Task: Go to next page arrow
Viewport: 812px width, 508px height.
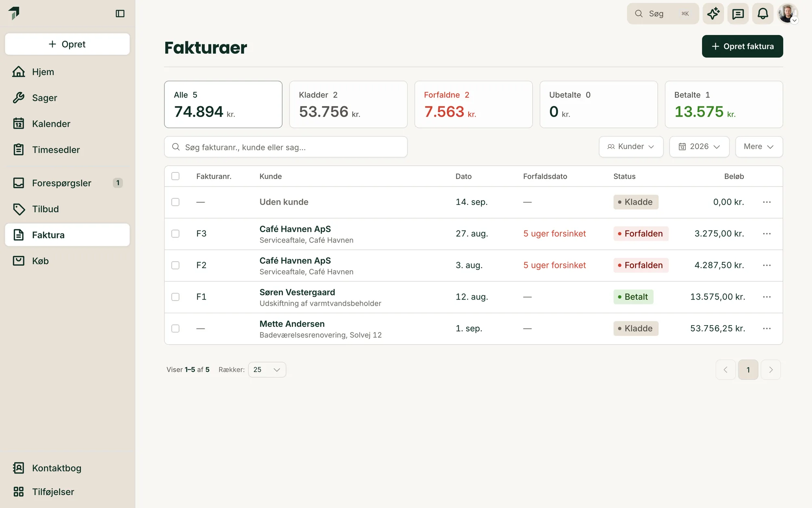Action: (x=771, y=370)
